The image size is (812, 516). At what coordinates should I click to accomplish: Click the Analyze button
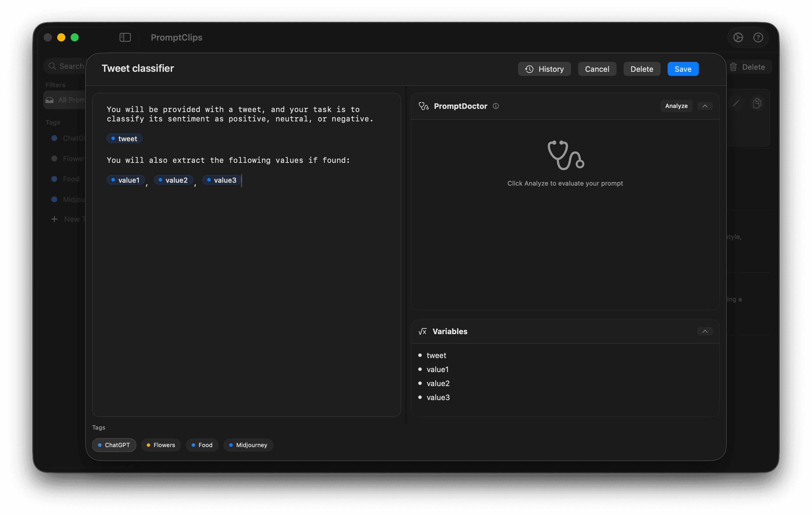[676, 106]
